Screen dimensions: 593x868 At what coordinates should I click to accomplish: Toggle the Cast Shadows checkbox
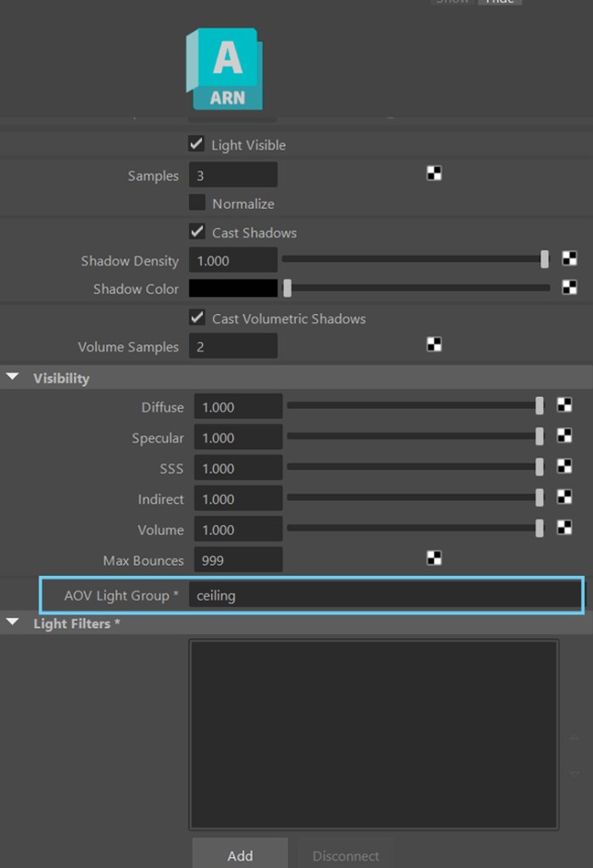point(197,232)
